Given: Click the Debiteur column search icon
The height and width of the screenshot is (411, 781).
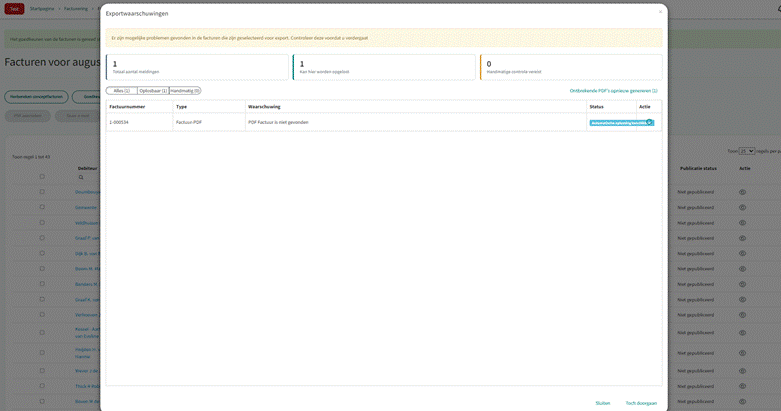Looking at the screenshot, I should point(81,177).
